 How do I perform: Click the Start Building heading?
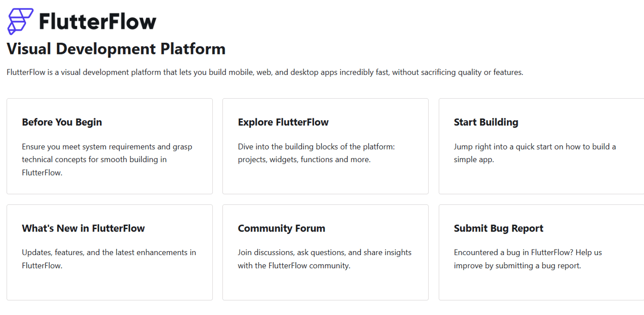pyautogui.click(x=486, y=122)
